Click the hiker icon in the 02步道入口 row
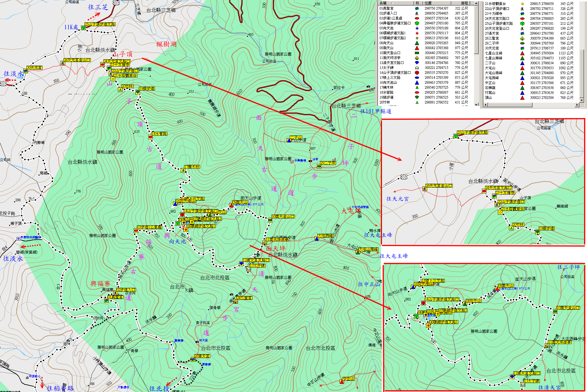The height and width of the screenshot is (392, 587). tap(417, 13)
